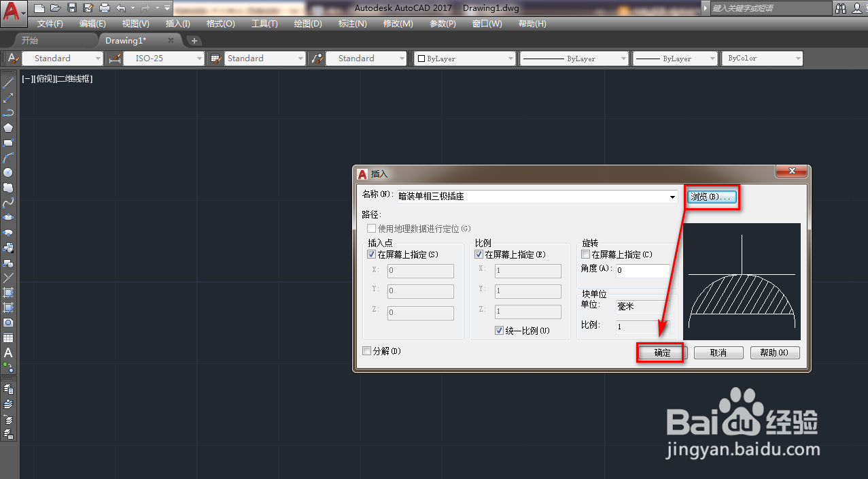The height and width of the screenshot is (479, 868).
Task: Click the dimension style icon beside ISO-25
Action: point(114,59)
